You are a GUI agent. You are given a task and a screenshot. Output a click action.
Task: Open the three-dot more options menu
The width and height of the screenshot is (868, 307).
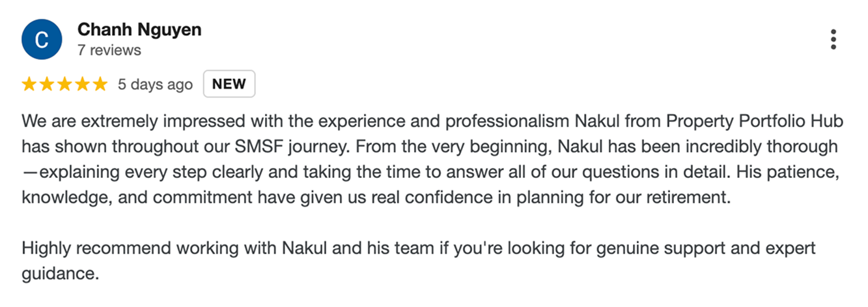833,40
